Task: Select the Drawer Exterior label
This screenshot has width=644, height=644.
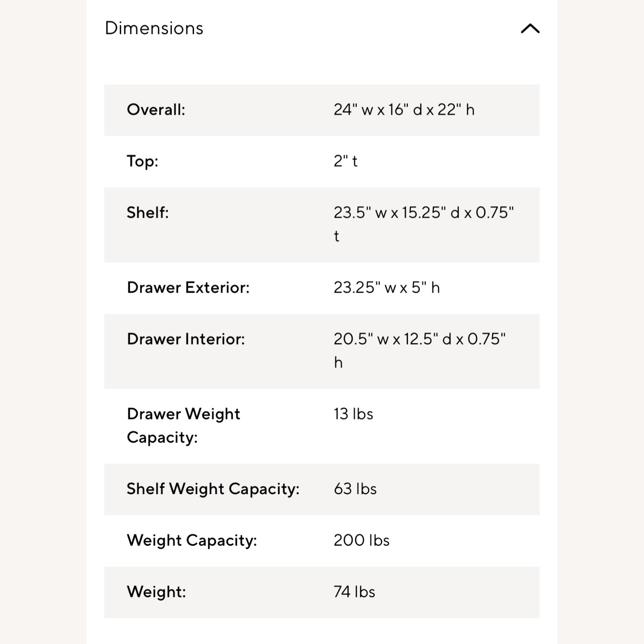Action: click(188, 288)
